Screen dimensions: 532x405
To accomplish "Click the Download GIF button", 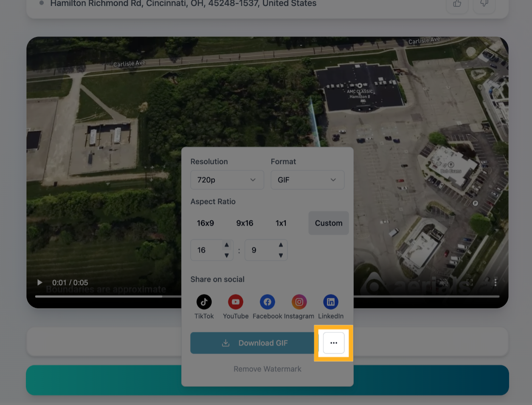I will click(254, 343).
